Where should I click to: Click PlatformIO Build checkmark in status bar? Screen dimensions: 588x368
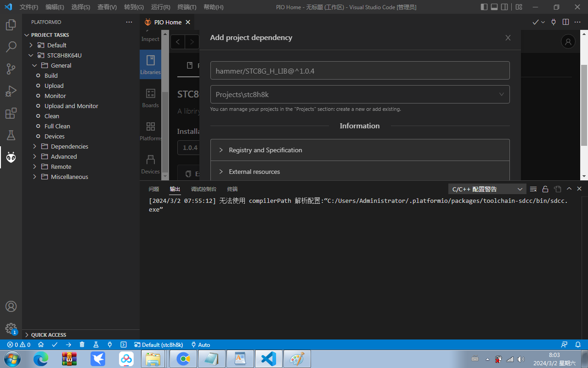[55, 345]
